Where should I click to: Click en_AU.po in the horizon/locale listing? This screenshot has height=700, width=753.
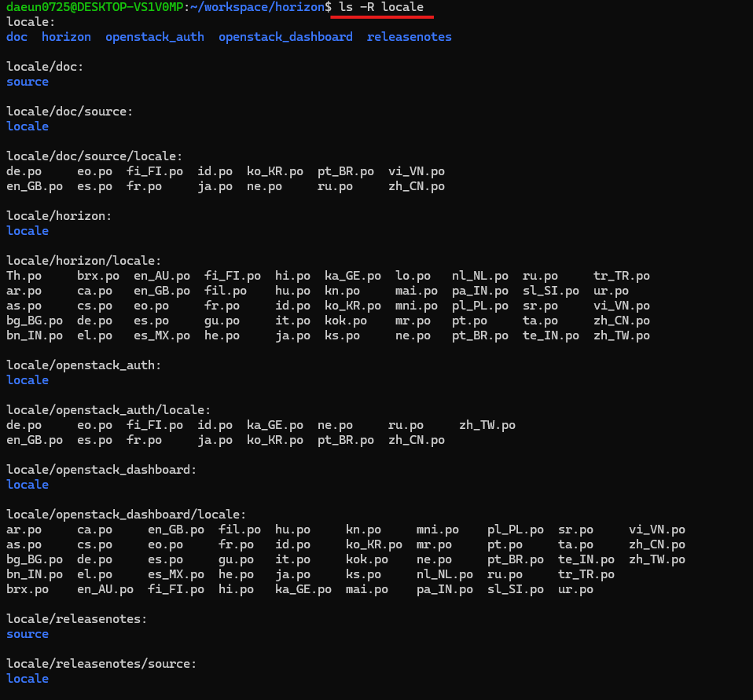(162, 276)
